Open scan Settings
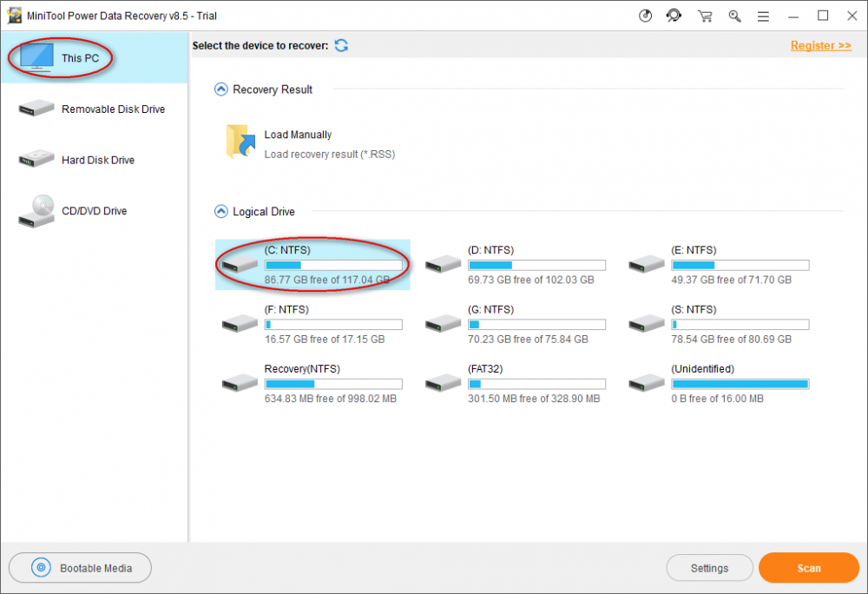This screenshot has width=868, height=594. [x=709, y=567]
